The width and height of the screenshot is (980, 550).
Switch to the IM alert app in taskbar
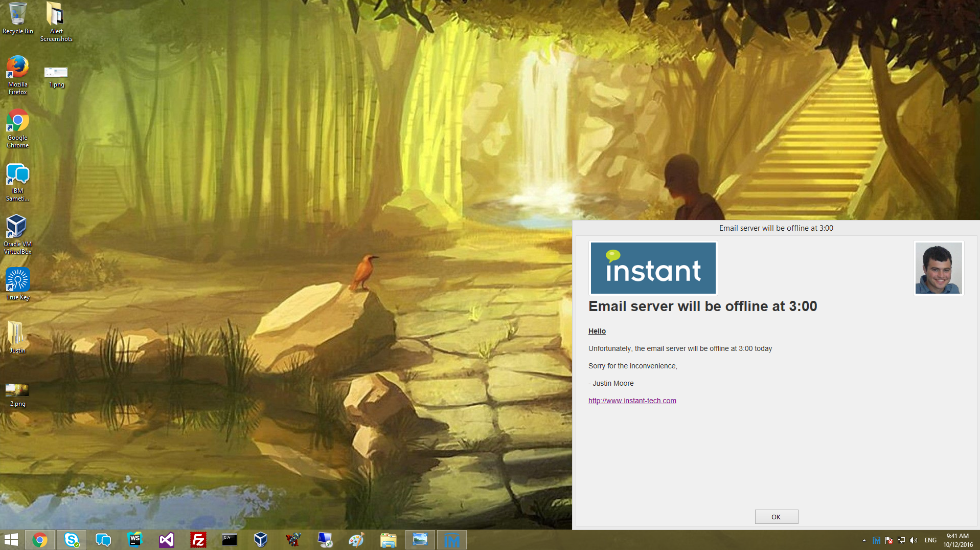pyautogui.click(x=452, y=540)
